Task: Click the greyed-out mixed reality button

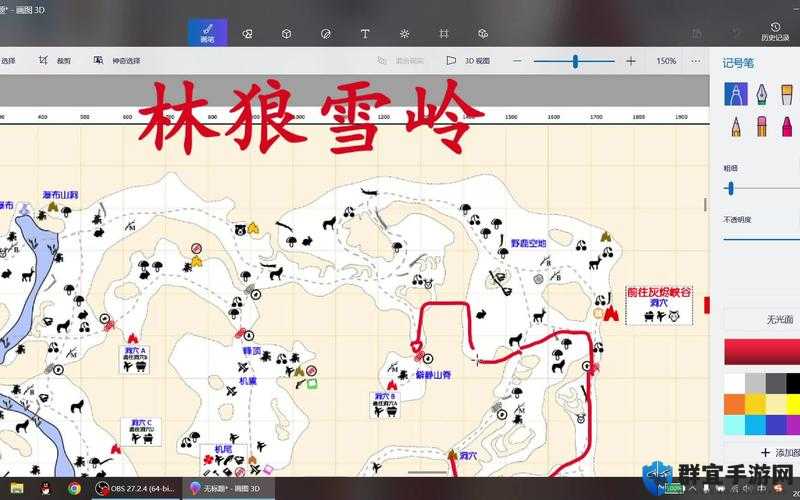Action: pyautogui.click(x=401, y=61)
